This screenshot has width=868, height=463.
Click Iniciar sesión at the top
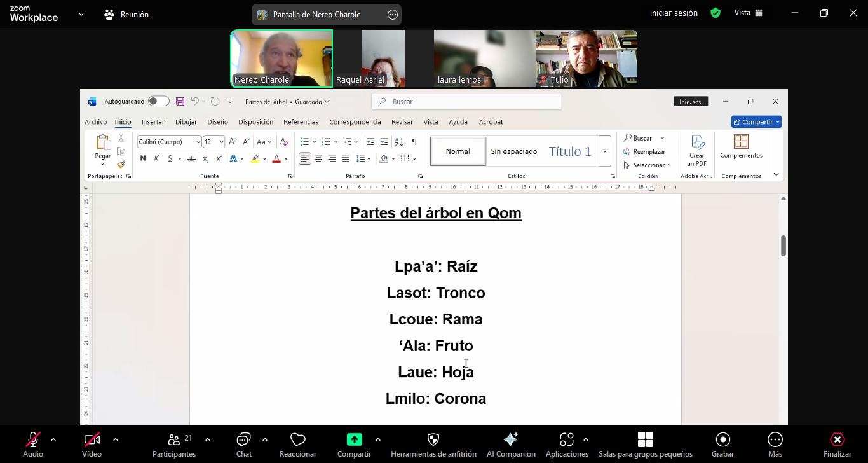pos(674,13)
